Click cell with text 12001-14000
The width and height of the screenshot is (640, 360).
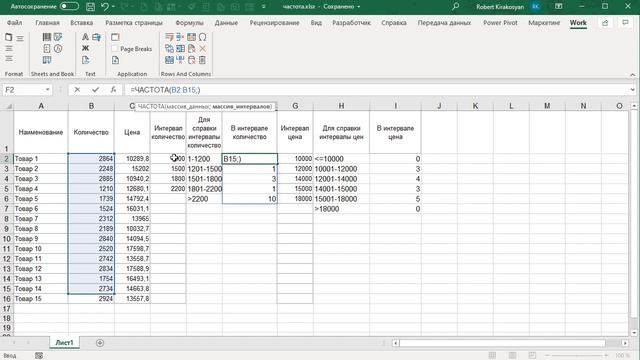(341, 179)
